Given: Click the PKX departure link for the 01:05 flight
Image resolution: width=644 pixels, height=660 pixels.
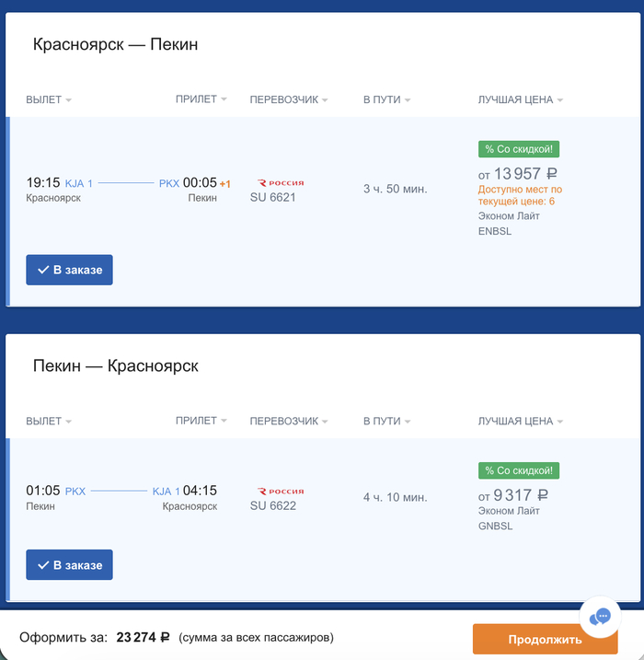Looking at the screenshot, I should pyautogui.click(x=75, y=492).
